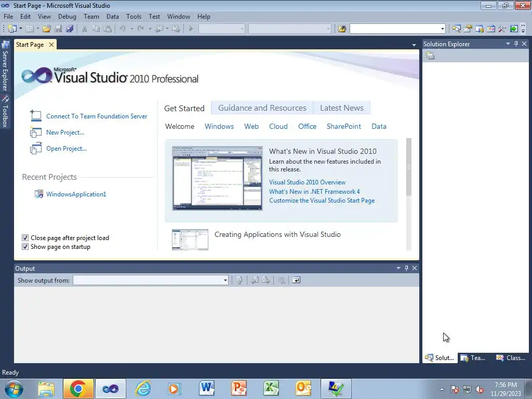This screenshot has width=532, height=399.
Task: Click the Navigate Forward icon
Action: pos(176,29)
